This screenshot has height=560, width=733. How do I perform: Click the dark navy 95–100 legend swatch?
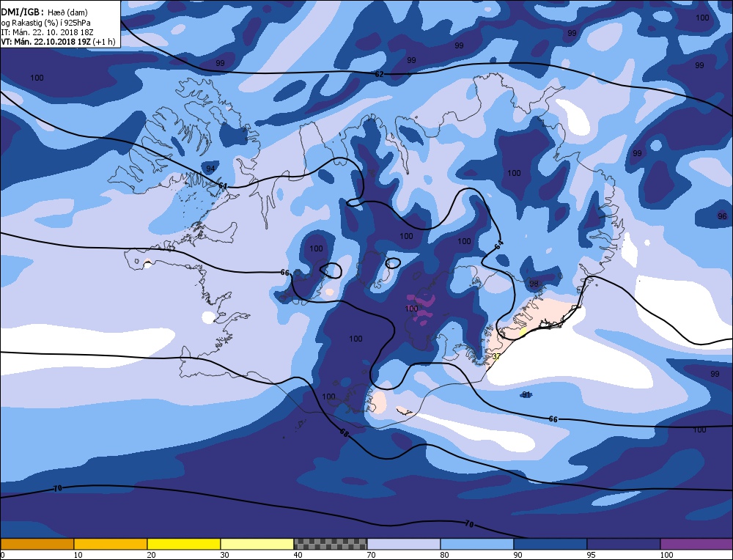click(624, 544)
